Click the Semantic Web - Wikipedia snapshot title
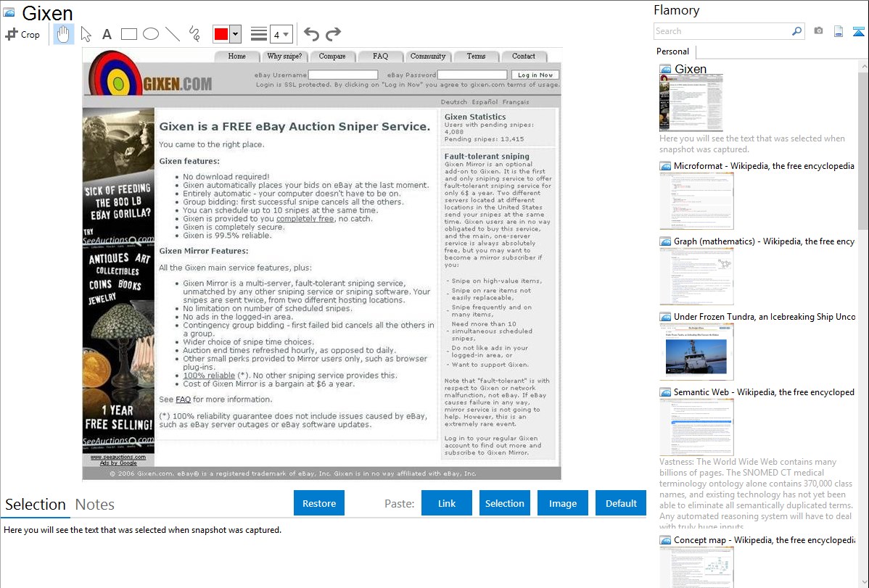Screen dimensions: 869x588 click(x=764, y=392)
